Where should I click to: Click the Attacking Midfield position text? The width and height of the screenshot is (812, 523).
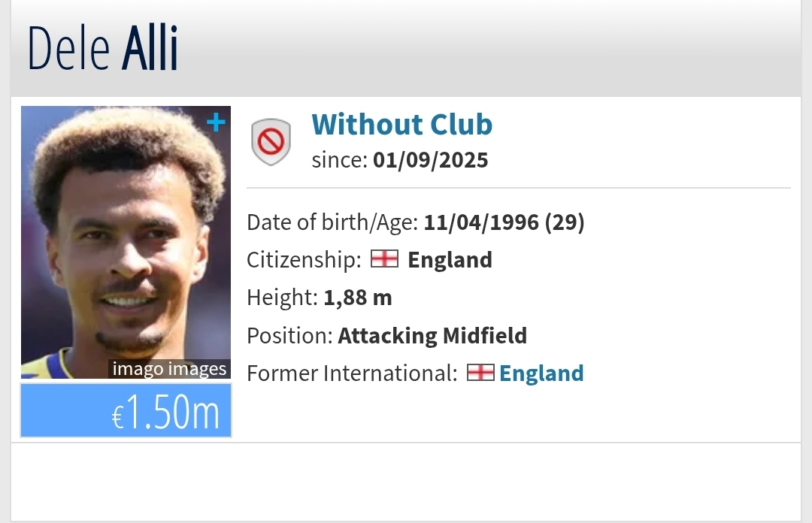tap(432, 335)
